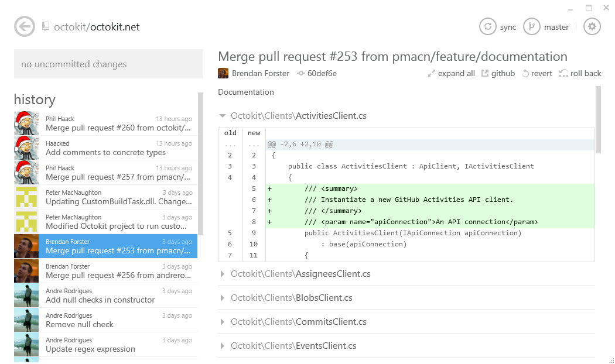Select commit Modified Octokit project to run
615x364 pixels.
pos(105,222)
